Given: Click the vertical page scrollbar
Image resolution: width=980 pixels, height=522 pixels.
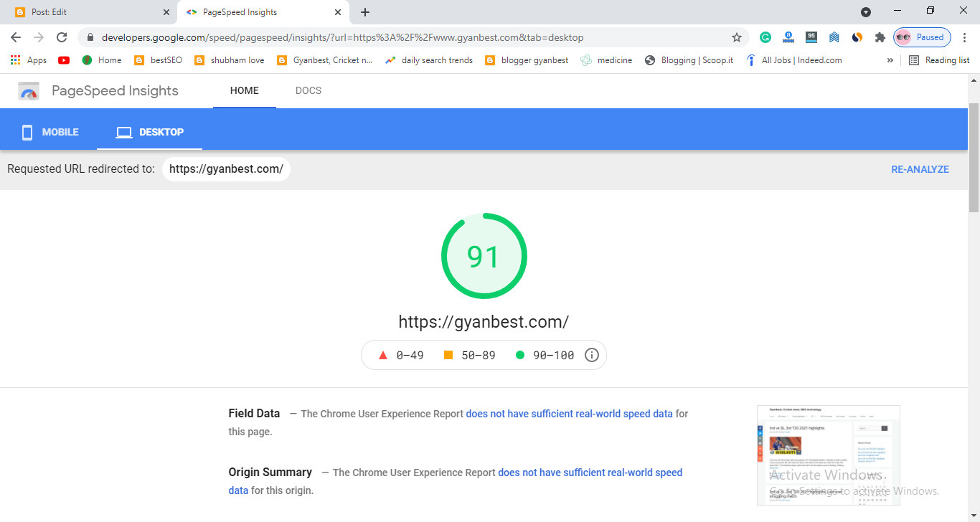Looking at the screenshot, I should click(x=974, y=158).
